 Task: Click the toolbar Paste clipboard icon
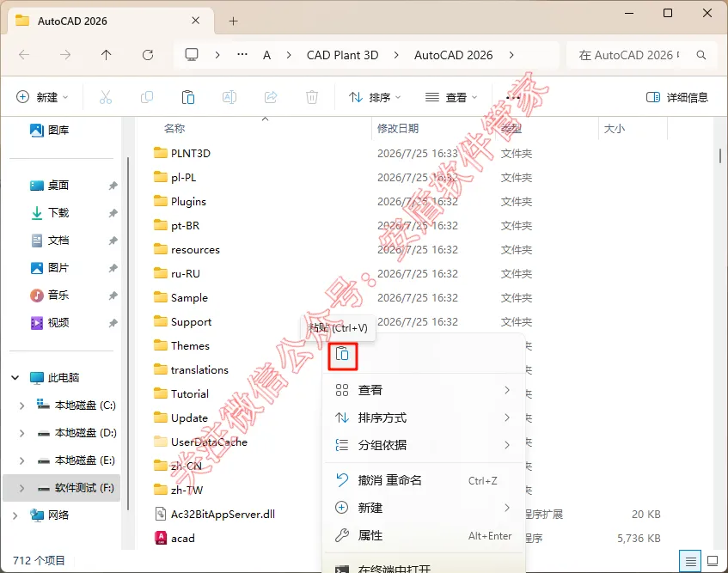188,97
